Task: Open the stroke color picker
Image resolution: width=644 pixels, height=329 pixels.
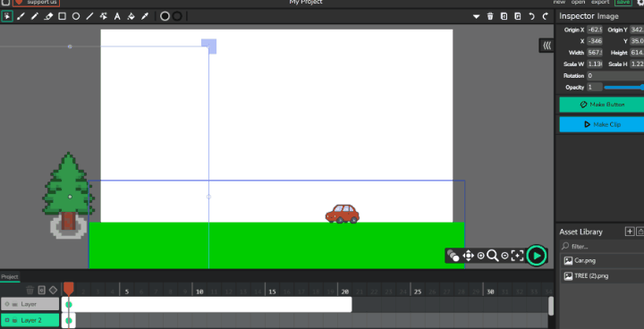Action: [177, 16]
